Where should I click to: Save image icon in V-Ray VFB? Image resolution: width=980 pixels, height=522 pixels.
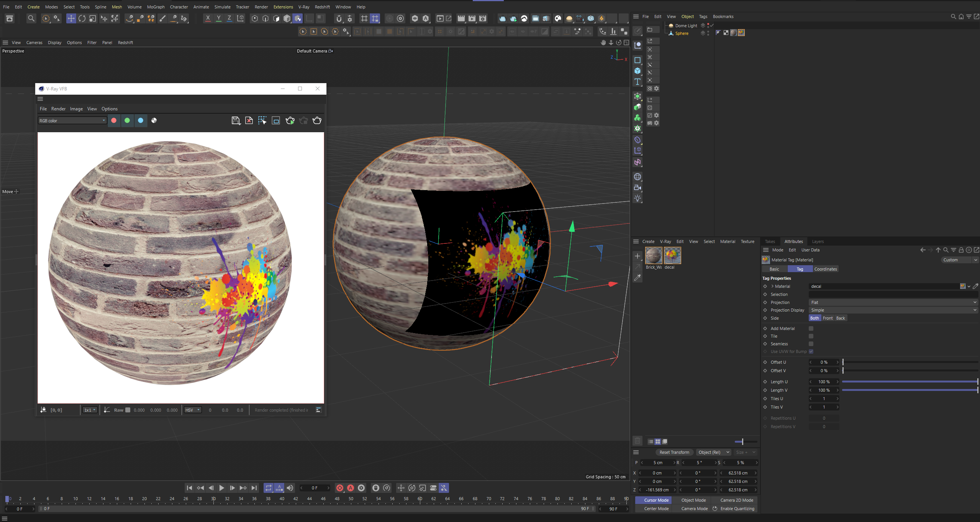pyautogui.click(x=236, y=121)
